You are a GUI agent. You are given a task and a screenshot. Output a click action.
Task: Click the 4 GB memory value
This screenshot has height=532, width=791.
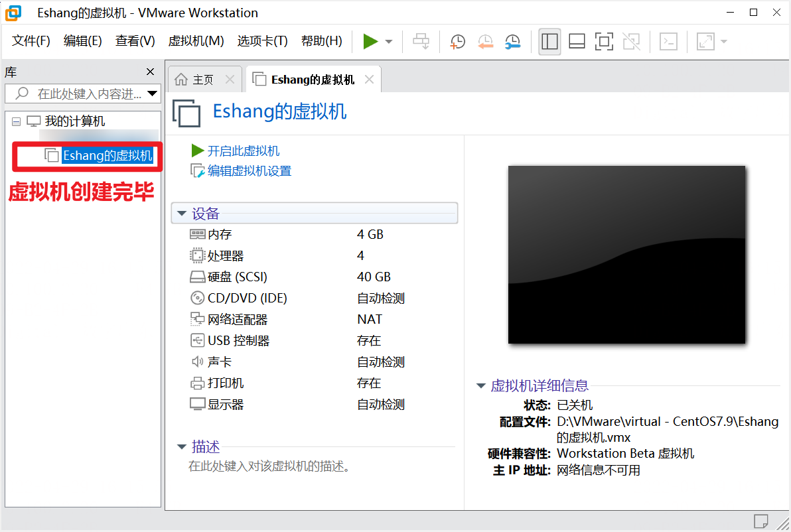point(370,234)
